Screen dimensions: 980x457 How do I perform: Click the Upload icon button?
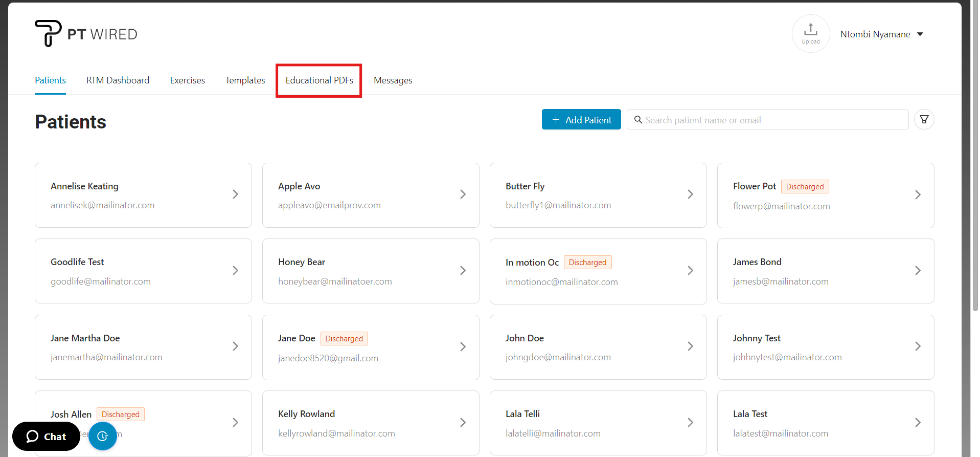click(x=810, y=34)
